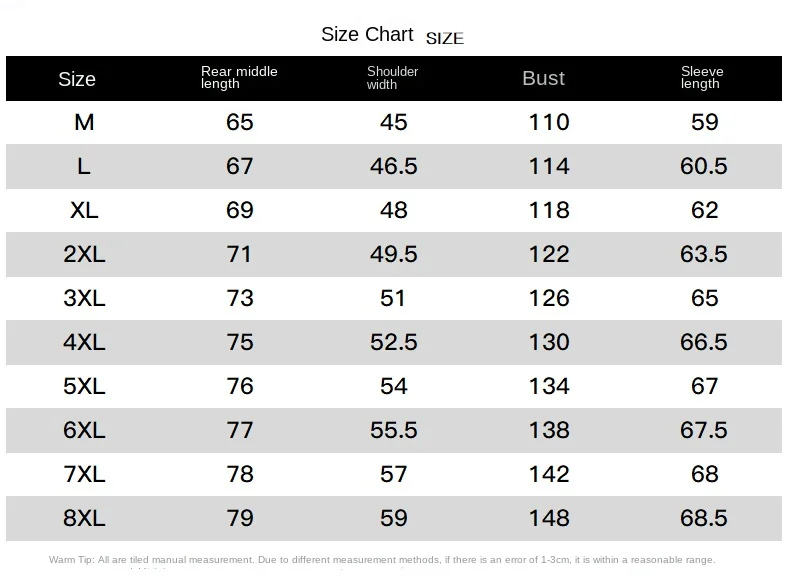
Task: Click sleeve length value 68.5
Action: click(703, 518)
